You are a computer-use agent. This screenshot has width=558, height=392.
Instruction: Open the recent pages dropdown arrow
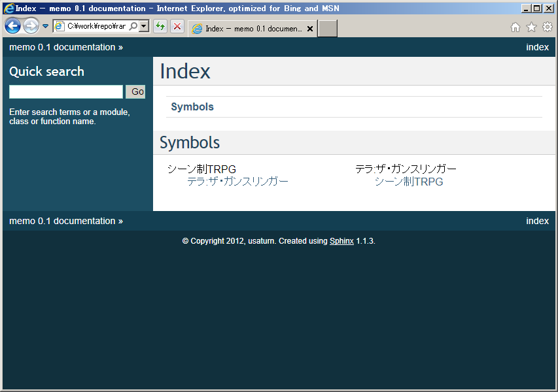tap(45, 26)
